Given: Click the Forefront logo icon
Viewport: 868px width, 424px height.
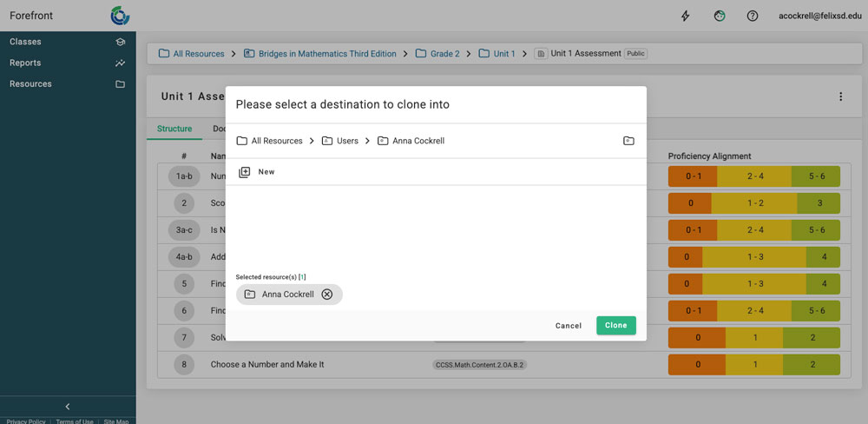Looking at the screenshot, I should click(120, 16).
